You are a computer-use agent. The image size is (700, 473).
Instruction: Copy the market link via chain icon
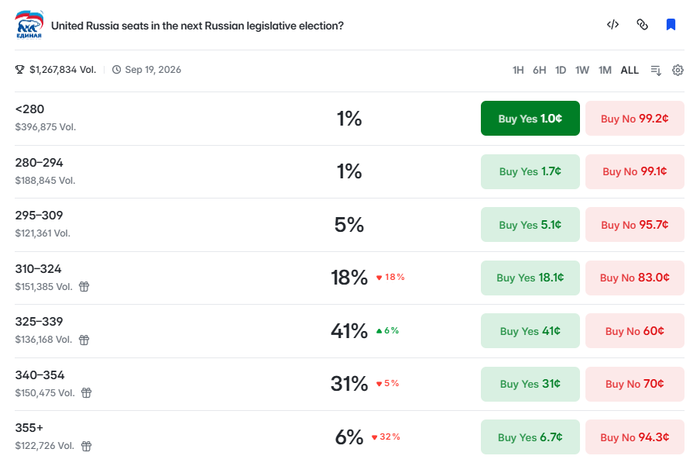pyautogui.click(x=642, y=25)
